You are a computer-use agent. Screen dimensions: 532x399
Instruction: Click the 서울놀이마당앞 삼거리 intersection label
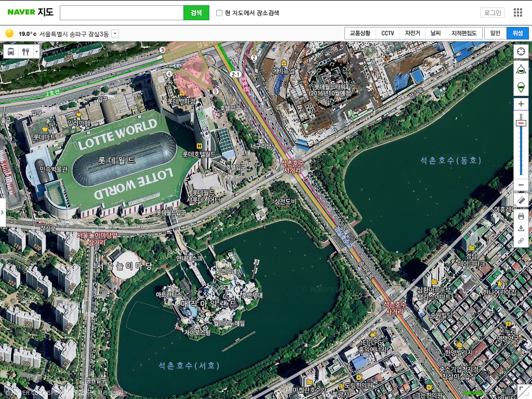tap(97, 239)
